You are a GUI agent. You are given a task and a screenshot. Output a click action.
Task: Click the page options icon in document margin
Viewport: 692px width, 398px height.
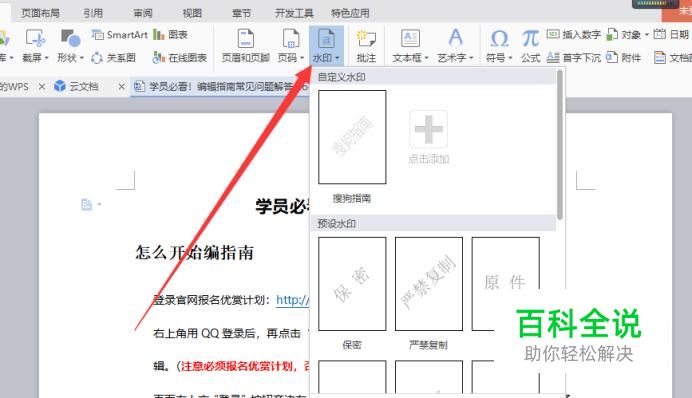86,204
